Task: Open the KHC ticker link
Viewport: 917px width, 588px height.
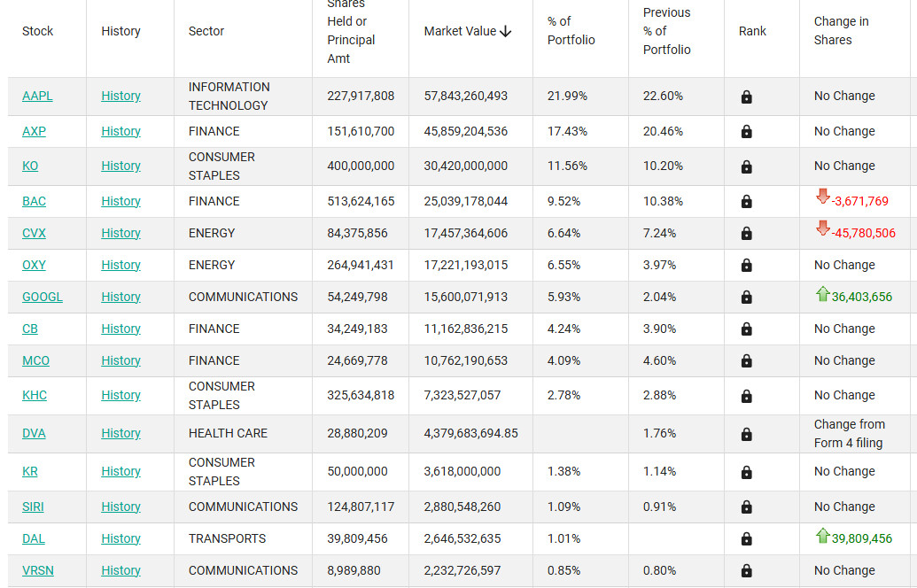Action: point(35,395)
